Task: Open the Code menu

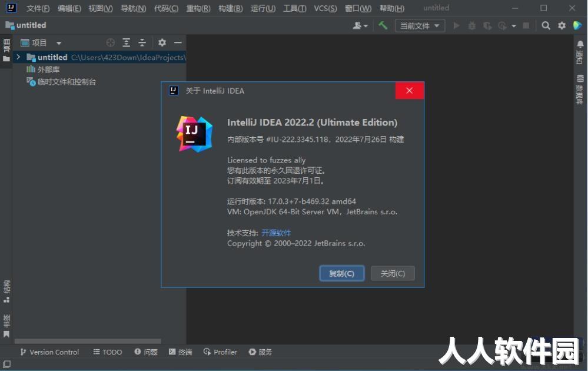Action: pyautogui.click(x=166, y=8)
